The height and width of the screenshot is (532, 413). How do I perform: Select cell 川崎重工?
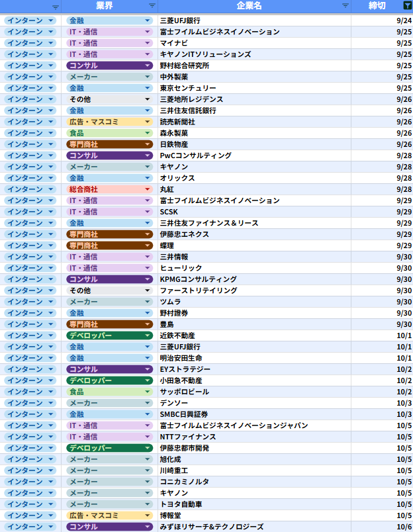pyautogui.click(x=255, y=470)
